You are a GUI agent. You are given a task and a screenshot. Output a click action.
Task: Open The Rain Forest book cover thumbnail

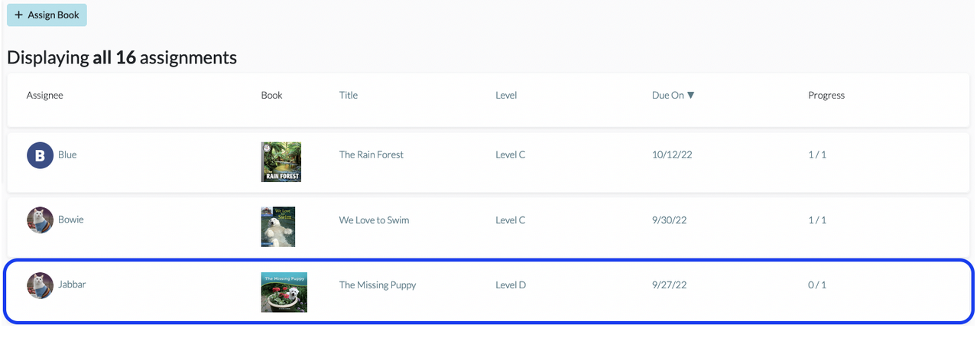pyautogui.click(x=281, y=161)
